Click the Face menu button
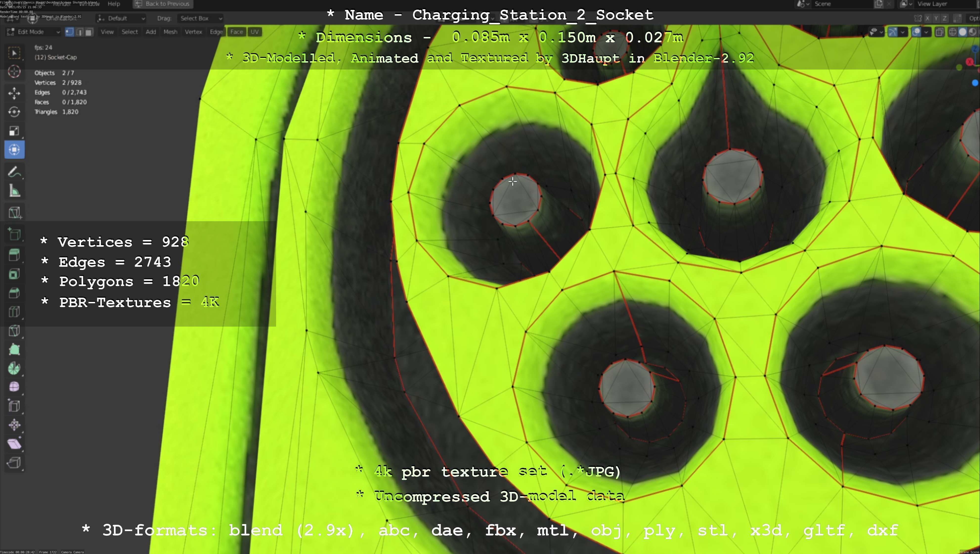Viewport: 980px width, 554px height. [236, 32]
